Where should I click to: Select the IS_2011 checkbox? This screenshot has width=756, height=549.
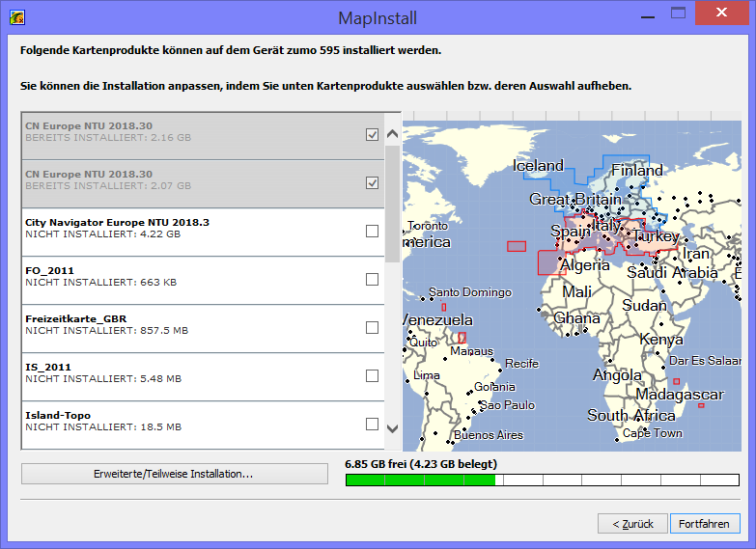pos(372,376)
